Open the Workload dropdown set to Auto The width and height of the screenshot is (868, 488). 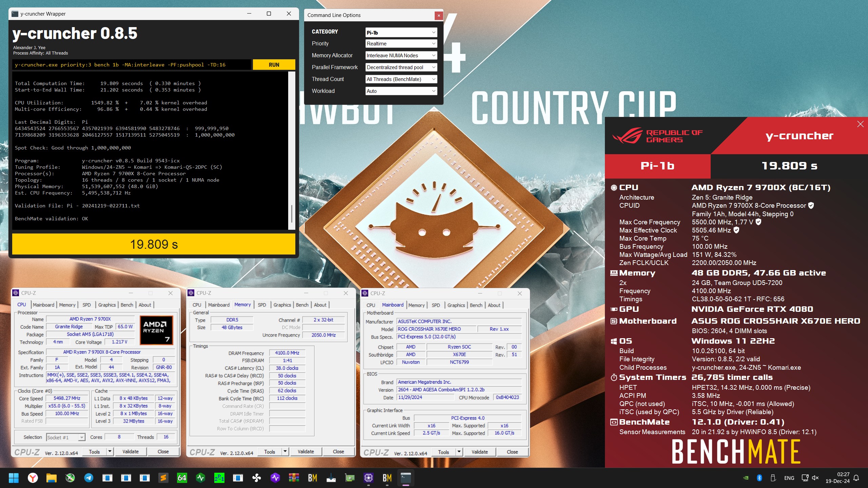click(401, 91)
